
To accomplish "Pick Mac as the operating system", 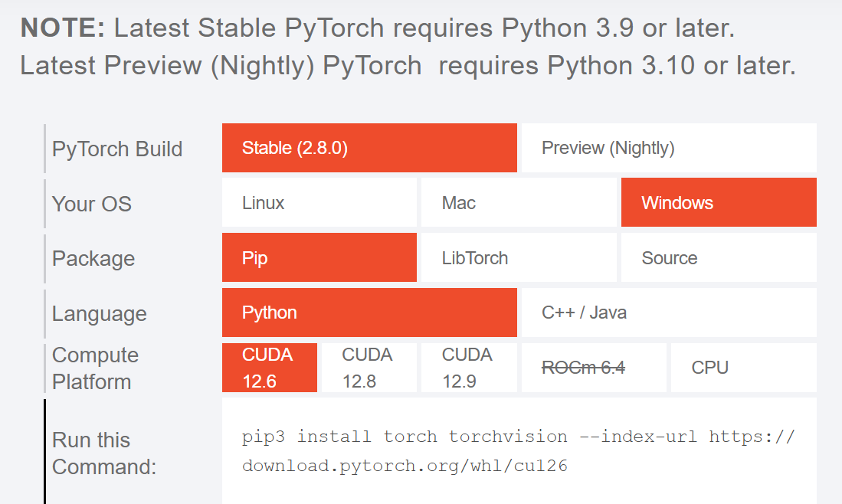I will [518, 203].
